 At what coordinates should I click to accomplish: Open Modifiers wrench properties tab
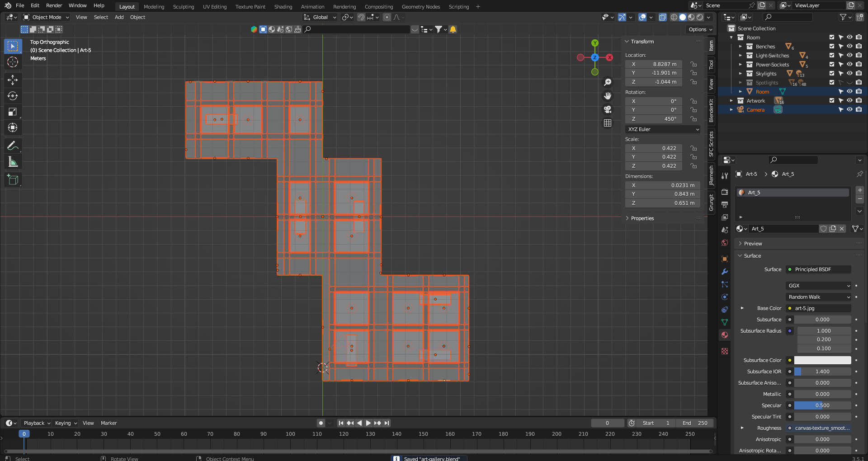click(725, 272)
